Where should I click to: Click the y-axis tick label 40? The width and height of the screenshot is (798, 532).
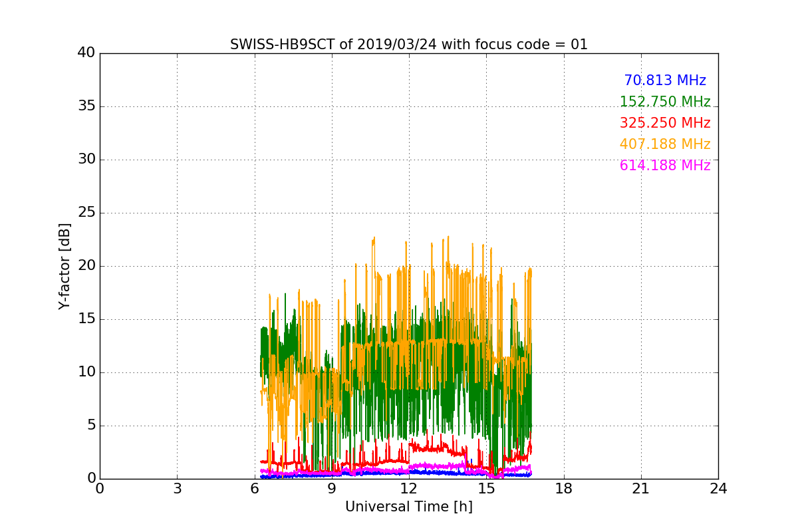(86, 53)
